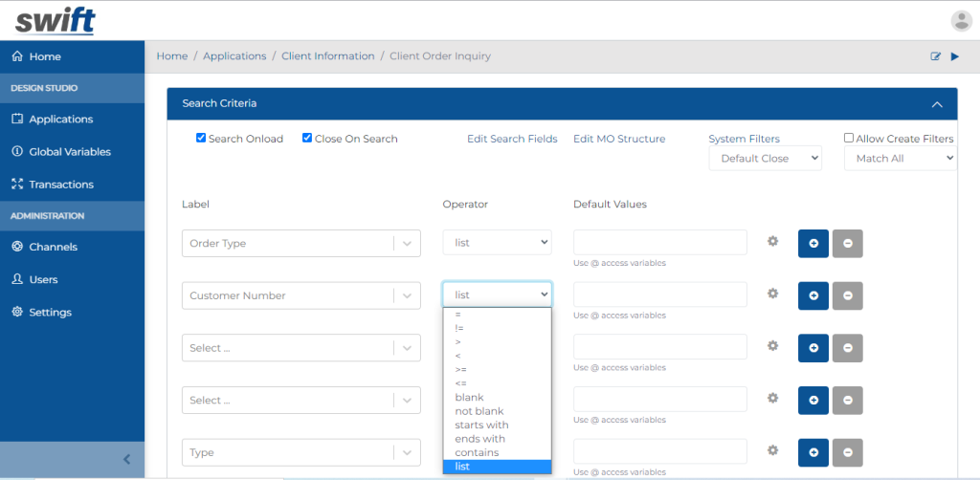Viewport: 980px width, 480px height.
Task: Open the System Filters Default Close dropdown
Action: pos(765,159)
